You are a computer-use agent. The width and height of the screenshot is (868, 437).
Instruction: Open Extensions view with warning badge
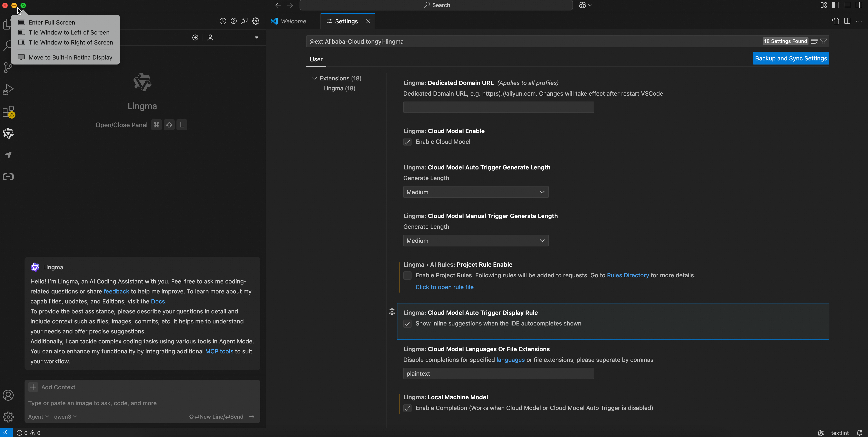point(8,112)
